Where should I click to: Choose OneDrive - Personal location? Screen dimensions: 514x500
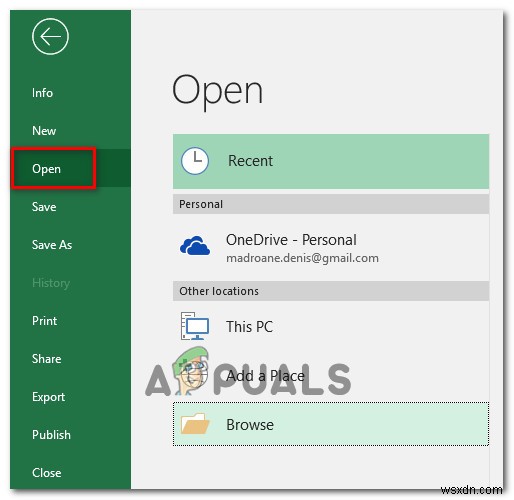(x=331, y=247)
